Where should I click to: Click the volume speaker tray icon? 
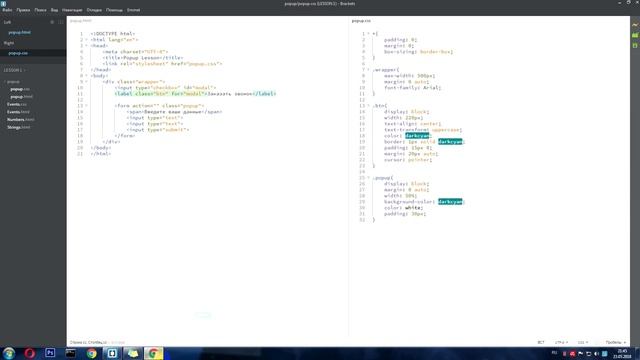596,354
